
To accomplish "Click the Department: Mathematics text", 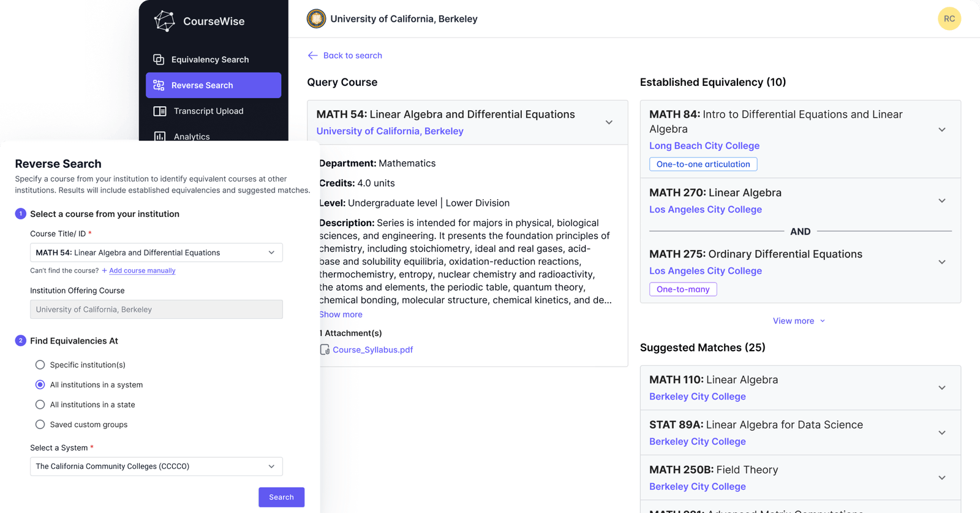I will (377, 164).
